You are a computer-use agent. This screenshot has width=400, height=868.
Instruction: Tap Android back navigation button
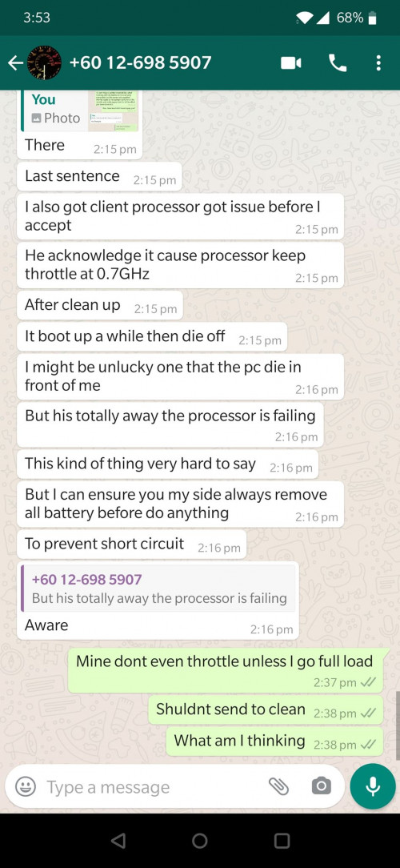click(x=118, y=842)
